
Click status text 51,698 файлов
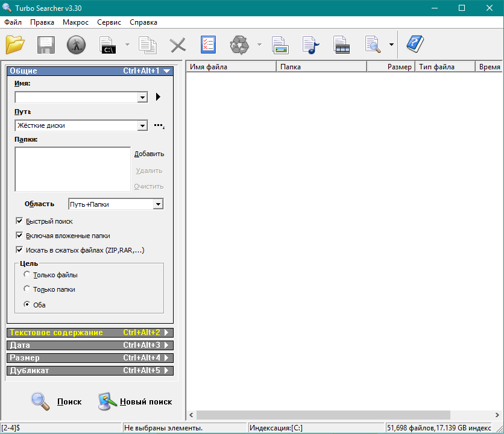click(411, 428)
